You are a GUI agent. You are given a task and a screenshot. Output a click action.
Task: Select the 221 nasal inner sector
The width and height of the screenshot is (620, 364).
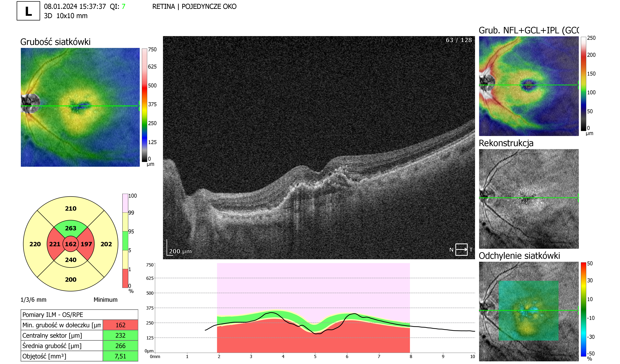pyautogui.click(x=55, y=244)
